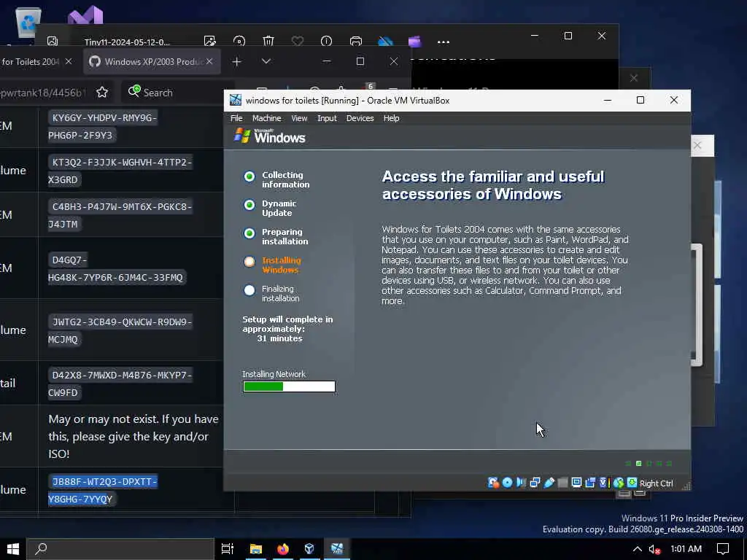Click the Dynamic Update step bullet
The height and width of the screenshot is (560, 747).
(x=249, y=205)
